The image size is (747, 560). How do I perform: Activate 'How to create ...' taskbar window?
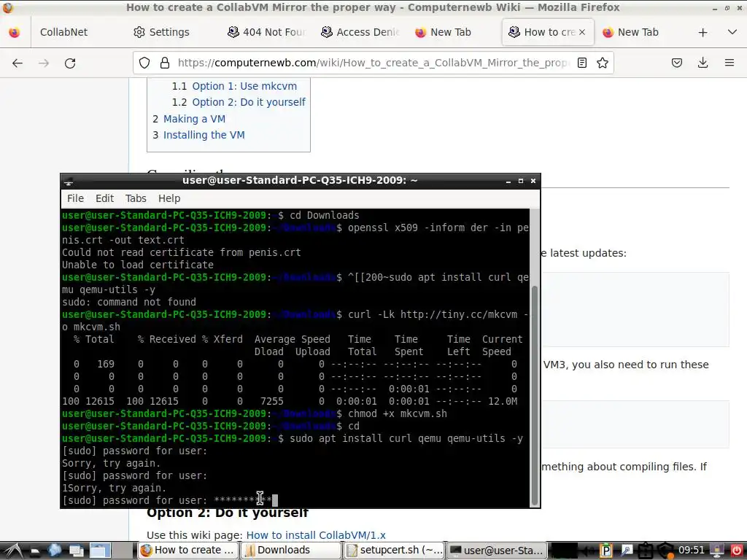tap(187, 551)
